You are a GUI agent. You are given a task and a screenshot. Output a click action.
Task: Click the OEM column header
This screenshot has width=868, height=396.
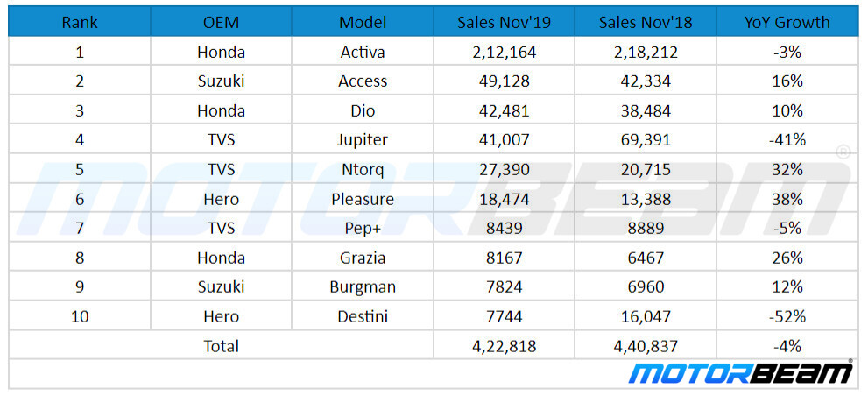pyautogui.click(x=221, y=22)
